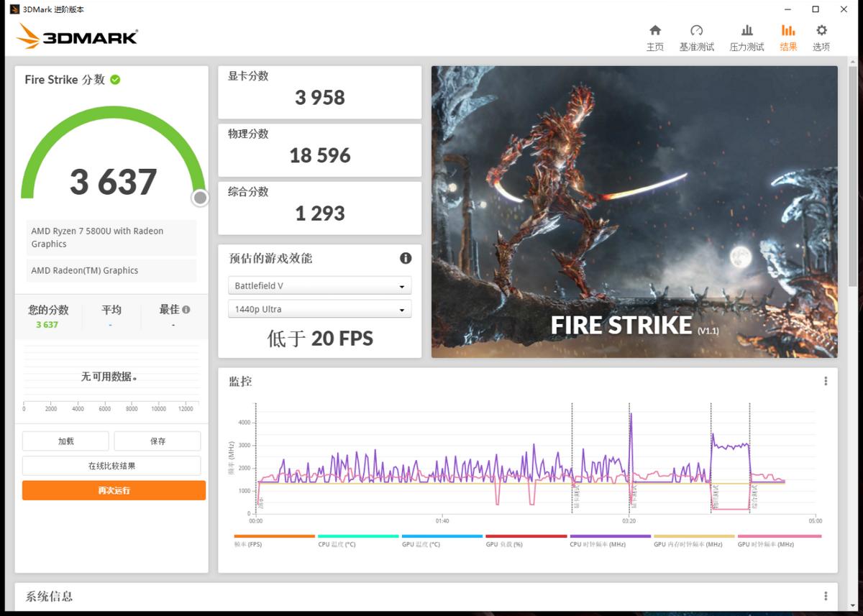
Task: Open the 1440p Ultra preset dropdown
Action: pos(319,310)
